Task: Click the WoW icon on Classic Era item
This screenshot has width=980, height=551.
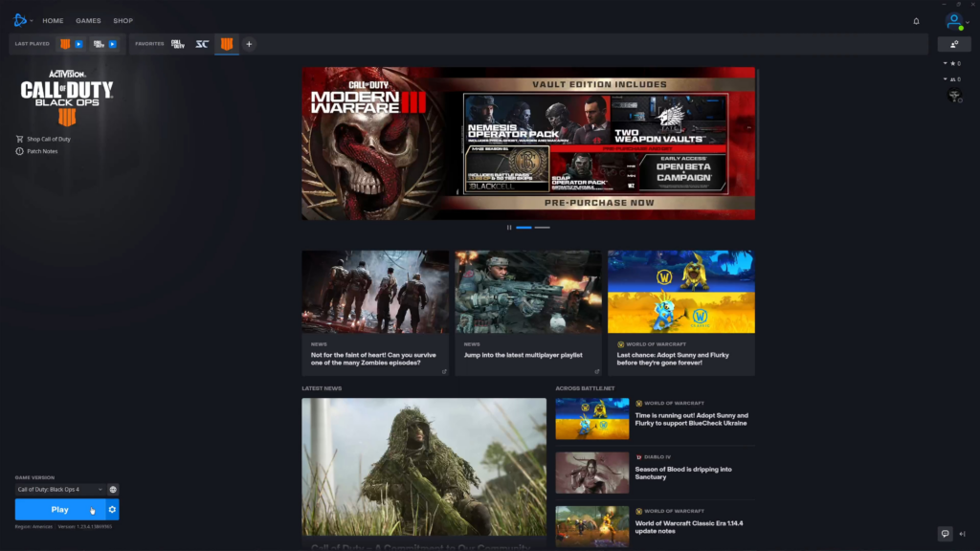Action: tap(638, 511)
